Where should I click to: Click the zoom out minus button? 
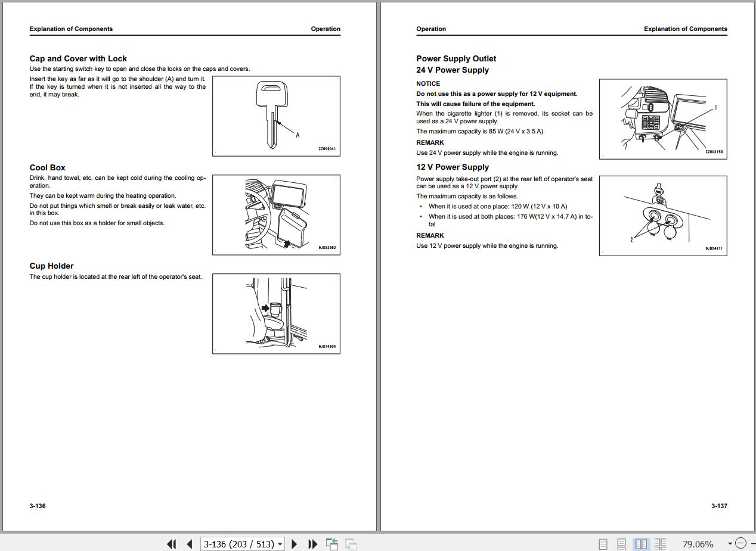tap(740, 543)
